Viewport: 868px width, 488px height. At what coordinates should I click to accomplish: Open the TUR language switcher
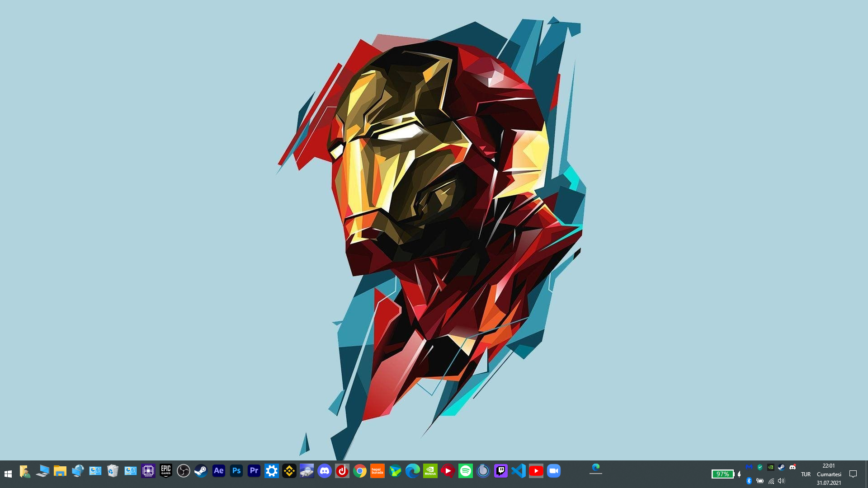point(806,474)
